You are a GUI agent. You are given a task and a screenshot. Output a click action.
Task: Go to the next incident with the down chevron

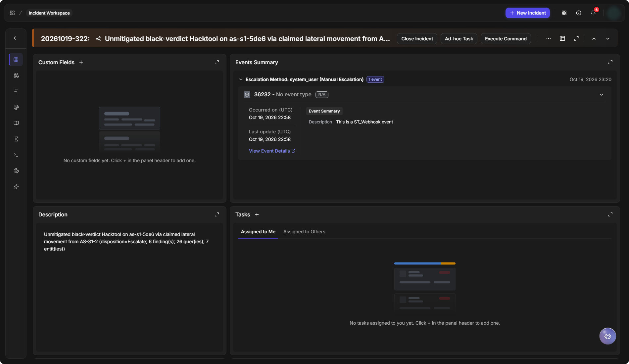click(x=608, y=39)
